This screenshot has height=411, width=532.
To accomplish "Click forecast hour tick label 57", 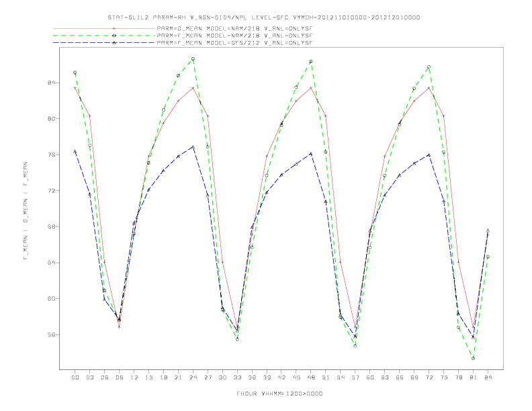I will 355,377.
